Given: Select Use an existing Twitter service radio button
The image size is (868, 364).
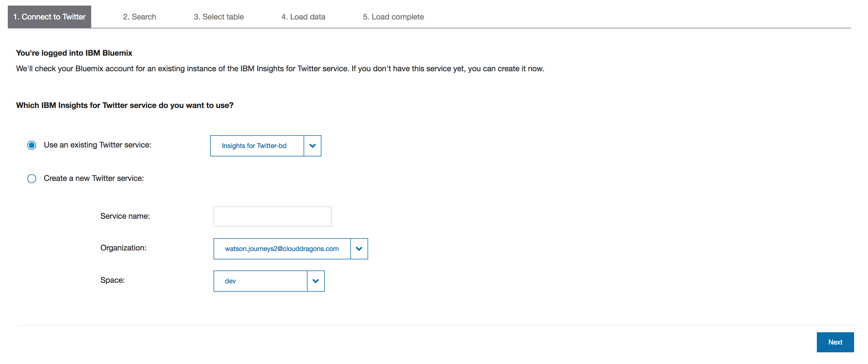Looking at the screenshot, I should 31,145.
